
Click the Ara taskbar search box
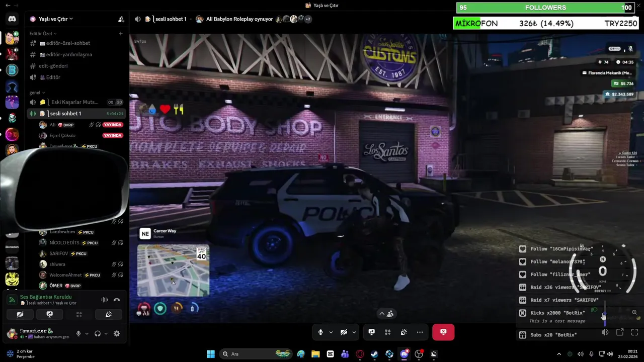(257, 354)
